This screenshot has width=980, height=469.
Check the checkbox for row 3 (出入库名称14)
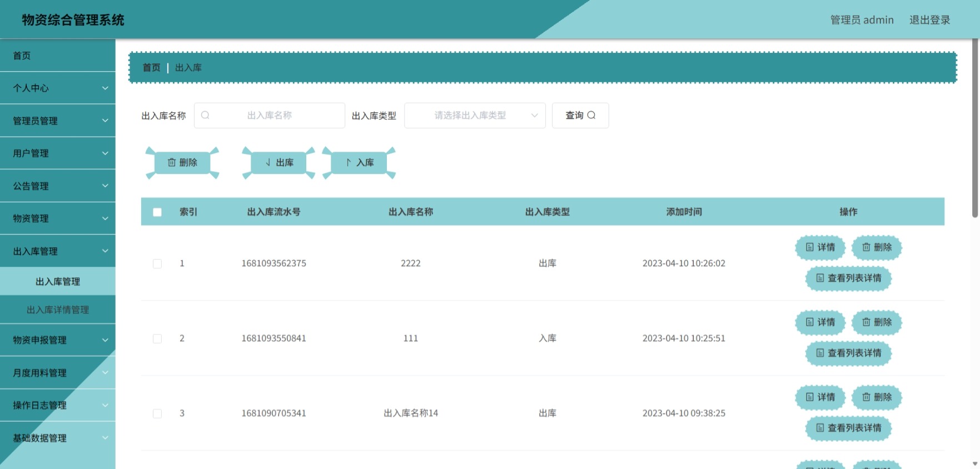157,413
